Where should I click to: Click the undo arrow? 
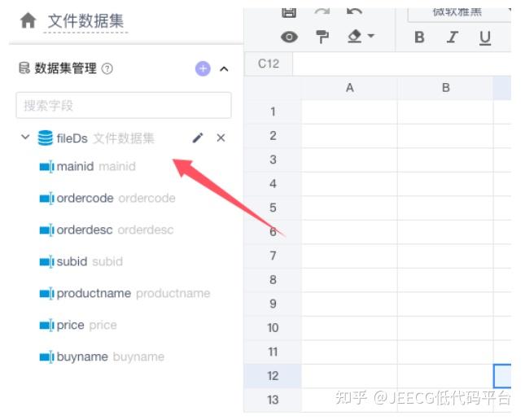coord(355,12)
